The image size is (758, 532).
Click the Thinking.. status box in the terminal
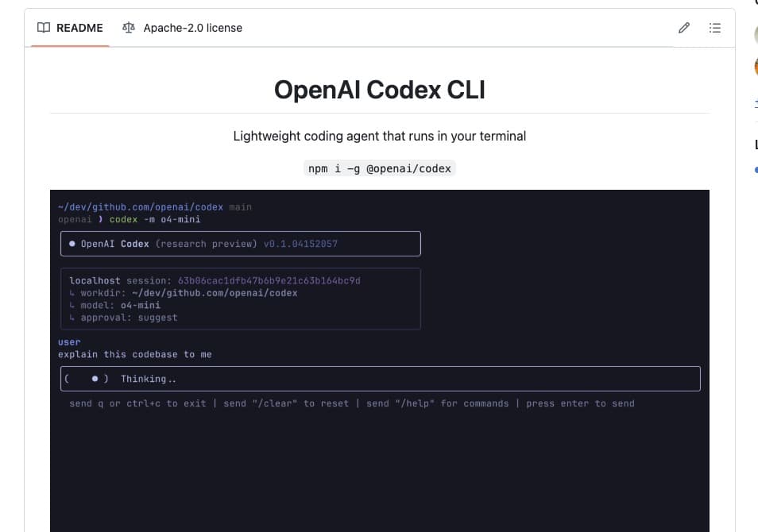[379, 378]
